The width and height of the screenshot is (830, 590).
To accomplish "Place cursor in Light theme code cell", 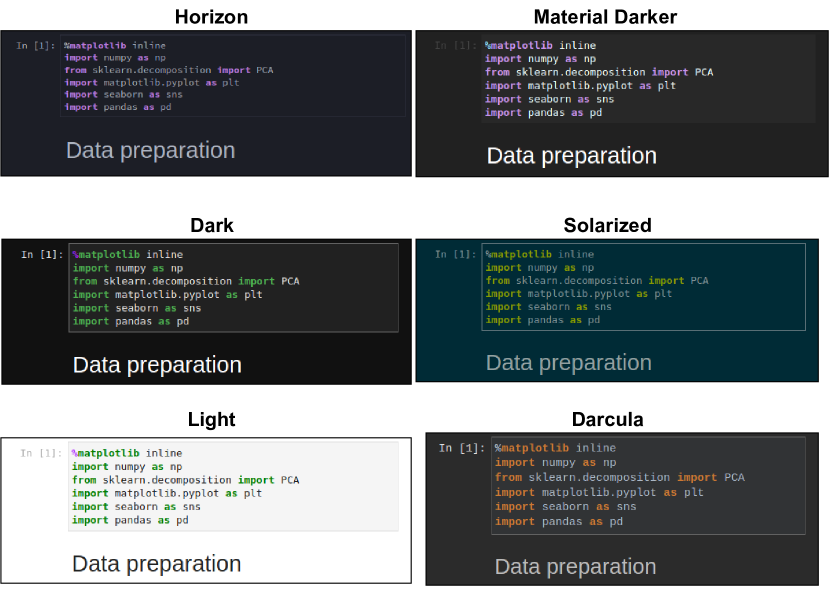I will coord(233,487).
